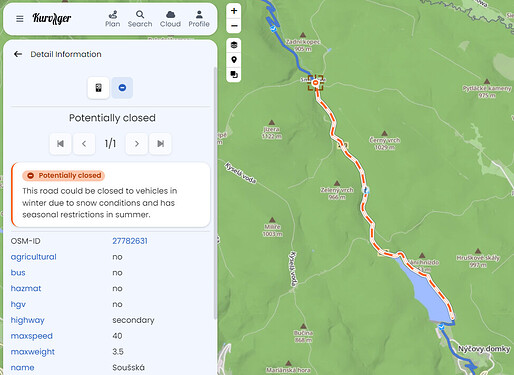Select the blue closure category icon
The image size is (514, 375).
(x=122, y=88)
